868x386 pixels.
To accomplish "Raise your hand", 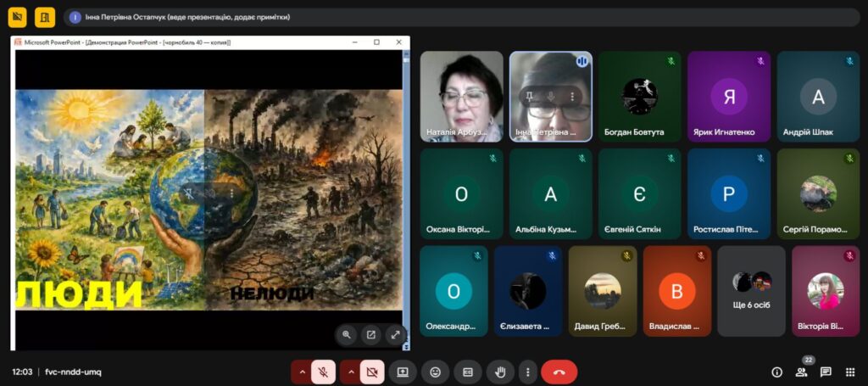I will [x=500, y=372].
